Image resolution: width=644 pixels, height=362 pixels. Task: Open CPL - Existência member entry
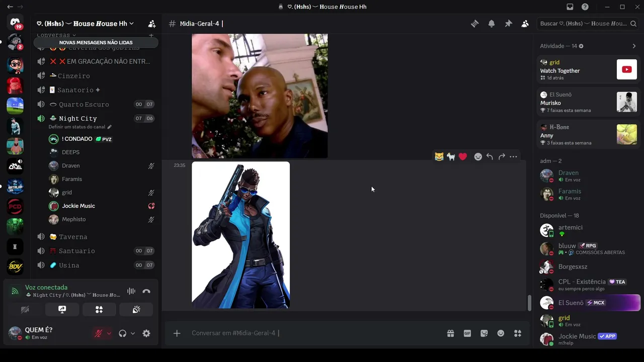(x=588, y=285)
